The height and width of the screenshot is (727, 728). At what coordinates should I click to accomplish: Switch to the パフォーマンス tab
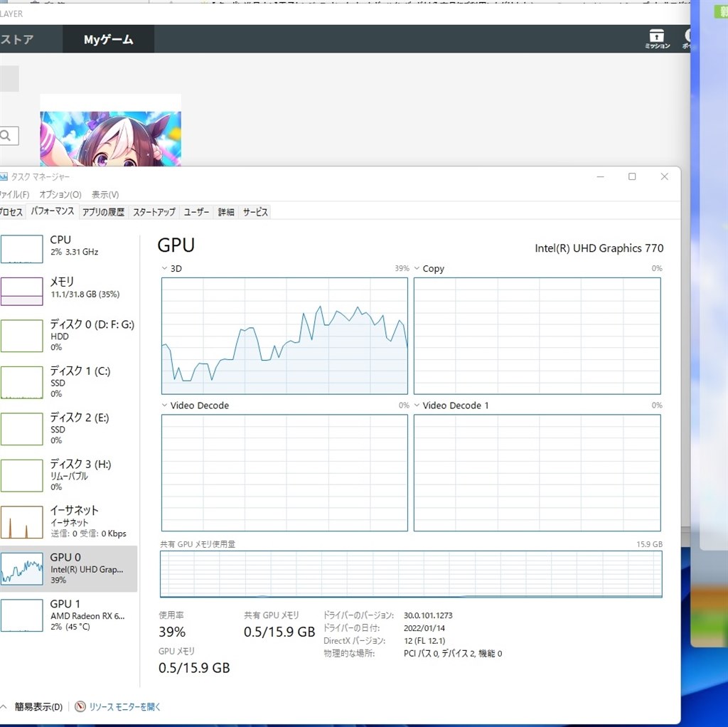[53, 211]
